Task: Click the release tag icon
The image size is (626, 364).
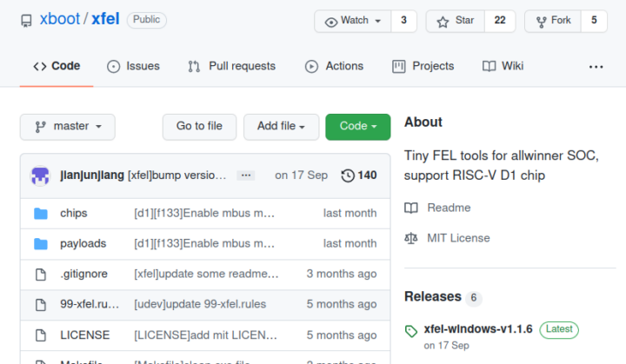Action: pyautogui.click(x=411, y=331)
